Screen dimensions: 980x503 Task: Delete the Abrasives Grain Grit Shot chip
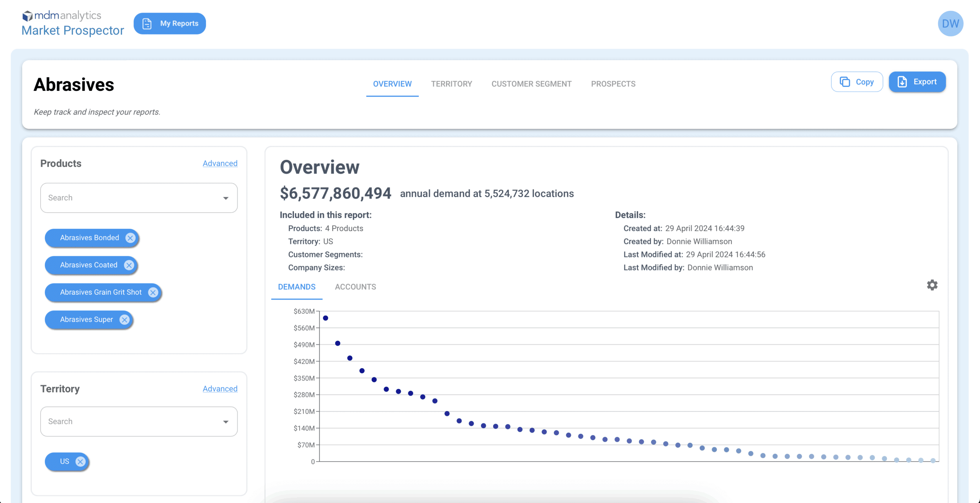tap(153, 292)
